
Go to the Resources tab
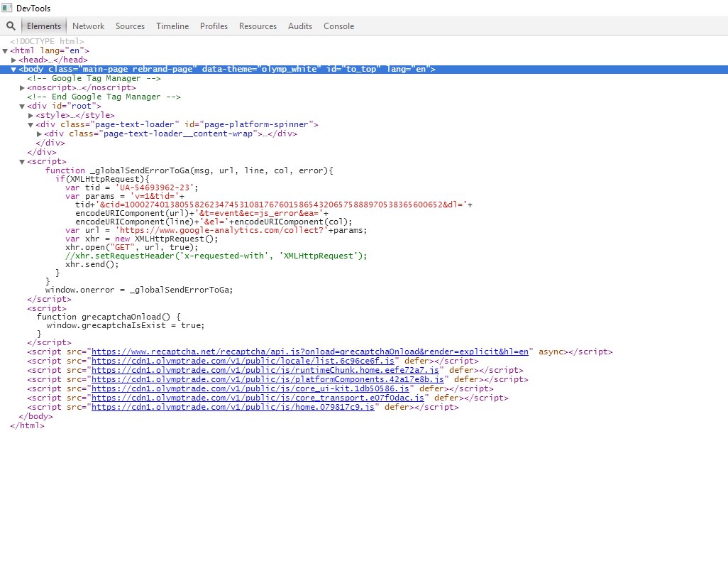click(x=258, y=26)
